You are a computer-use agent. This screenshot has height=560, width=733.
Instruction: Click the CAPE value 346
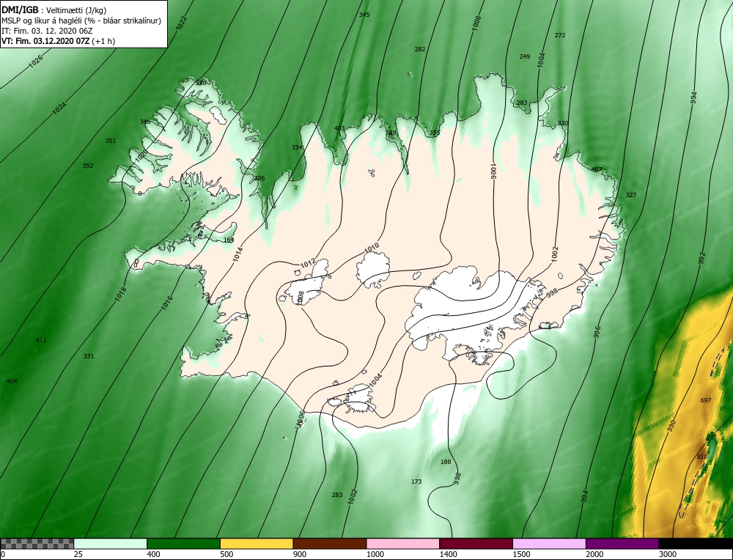pyautogui.click(x=145, y=122)
